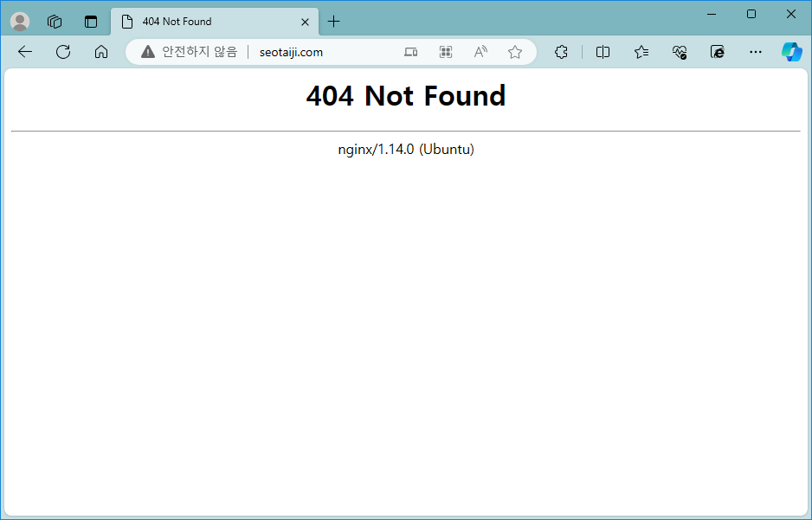Open the tab actions menu icon

click(x=91, y=22)
